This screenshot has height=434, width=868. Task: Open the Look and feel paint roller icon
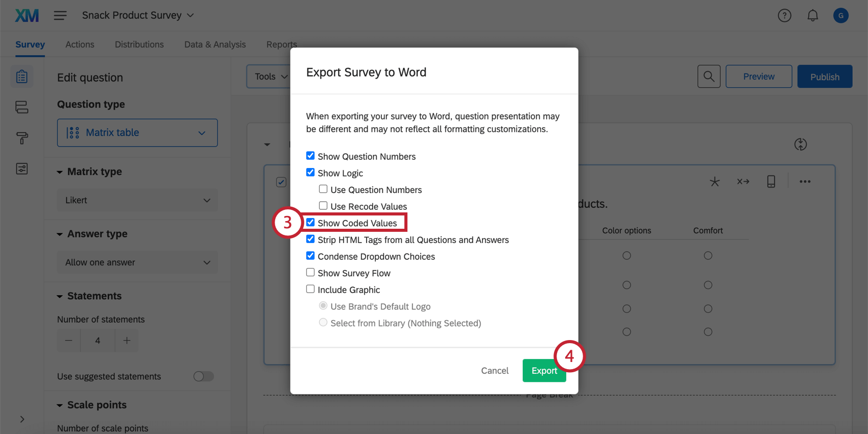22,138
